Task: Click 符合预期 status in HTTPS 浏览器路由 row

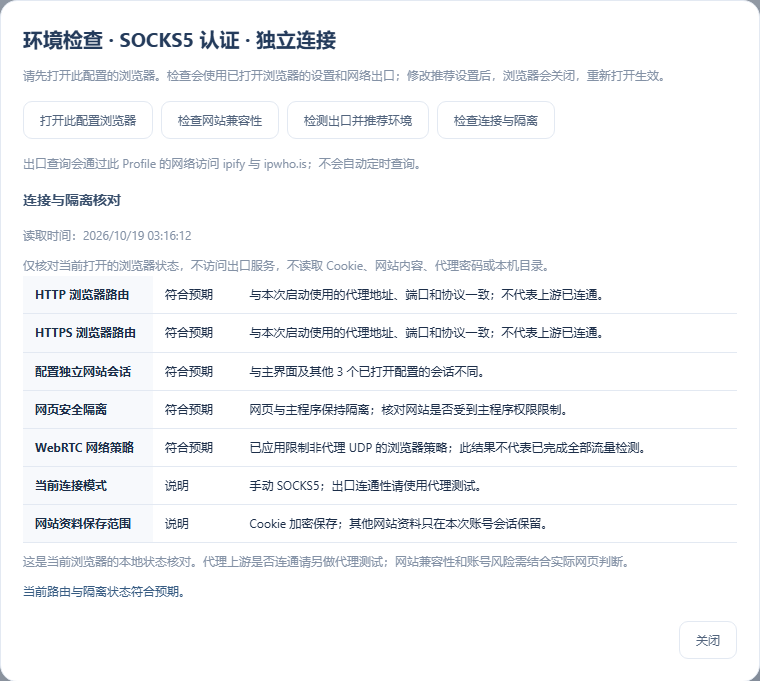Action: click(x=189, y=333)
